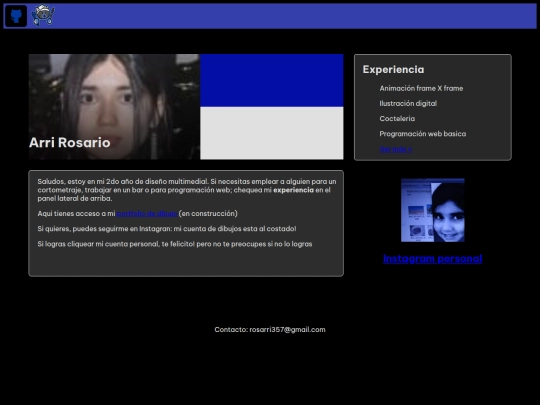Image resolution: width=540 pixels, height=405 pixels.
Task: Click the robot mascot icon in header
Action: 43,15
